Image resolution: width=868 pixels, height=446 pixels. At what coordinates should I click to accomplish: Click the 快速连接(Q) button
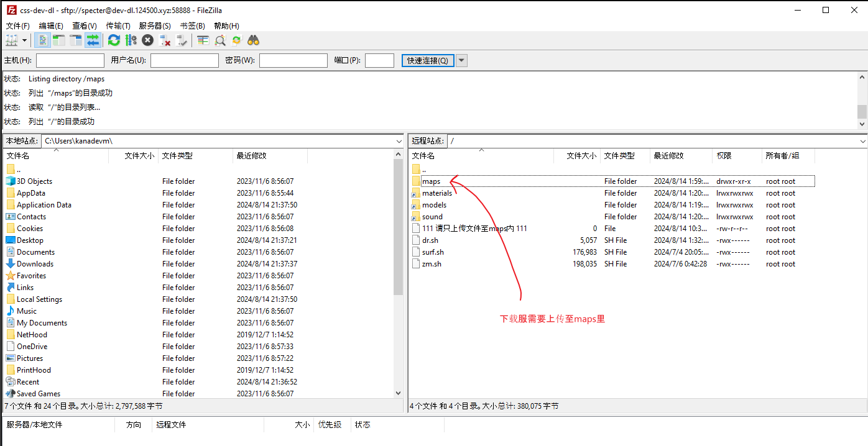coord(428,61)
